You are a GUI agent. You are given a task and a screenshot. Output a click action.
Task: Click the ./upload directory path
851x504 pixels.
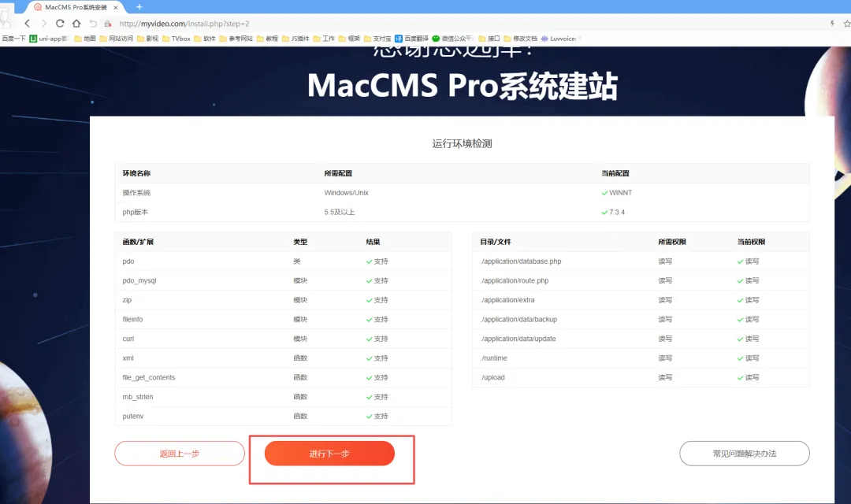(492, 377)
